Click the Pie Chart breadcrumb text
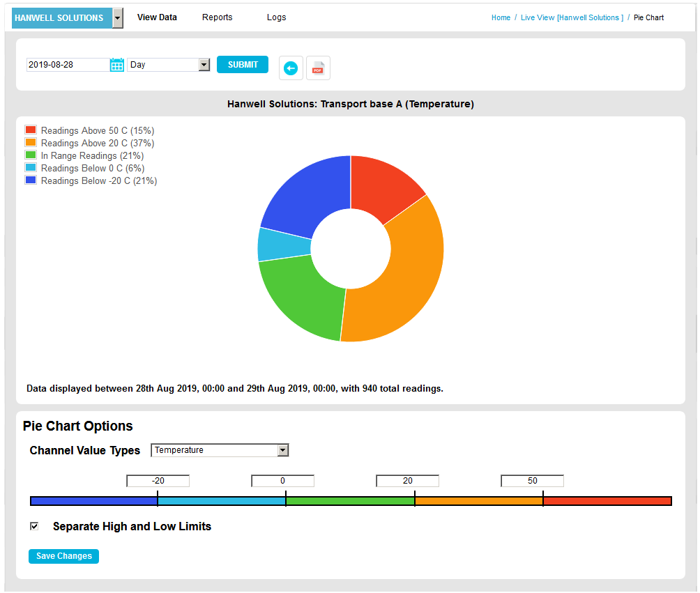 [648, 17]
